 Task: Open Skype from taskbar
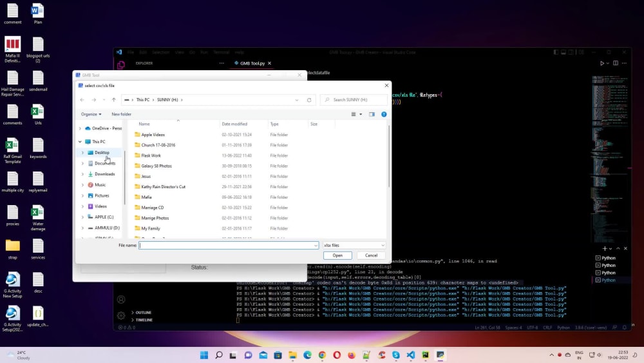point(396,355)
